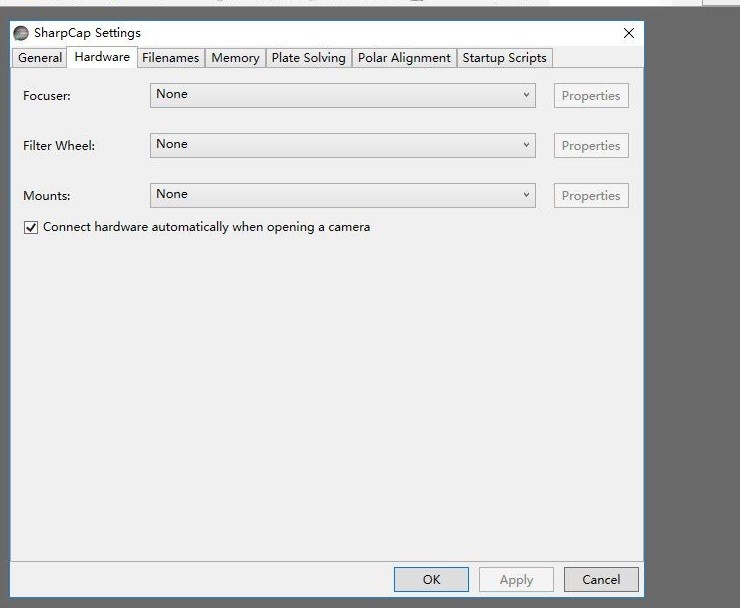Screen dimensions: 740x608
Task: Close the SharpCap Settings window
Action: [629, 33]
